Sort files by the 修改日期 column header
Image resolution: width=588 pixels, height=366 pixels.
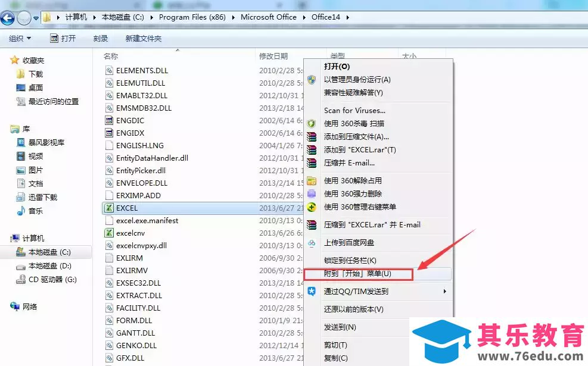point(273,56)
